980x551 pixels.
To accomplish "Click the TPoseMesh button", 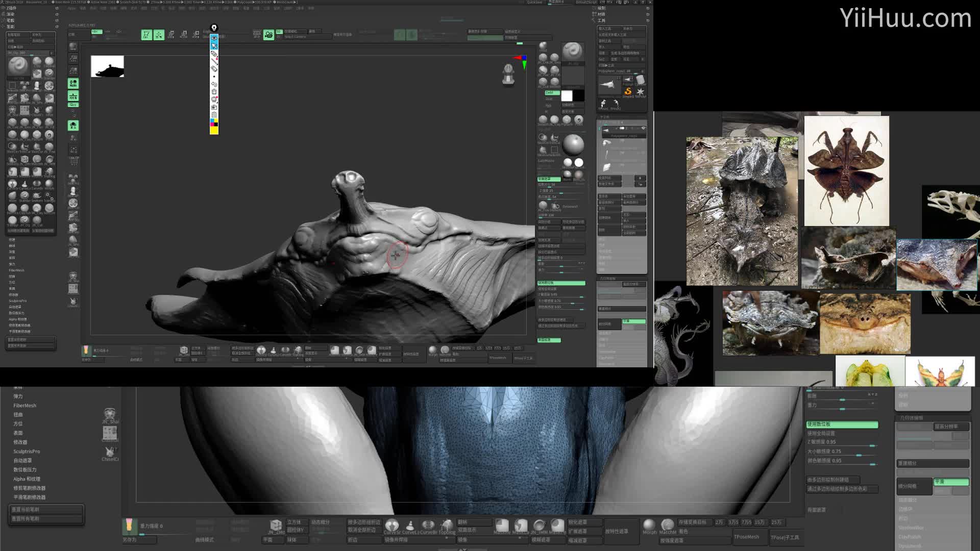I will click(746, 537).
